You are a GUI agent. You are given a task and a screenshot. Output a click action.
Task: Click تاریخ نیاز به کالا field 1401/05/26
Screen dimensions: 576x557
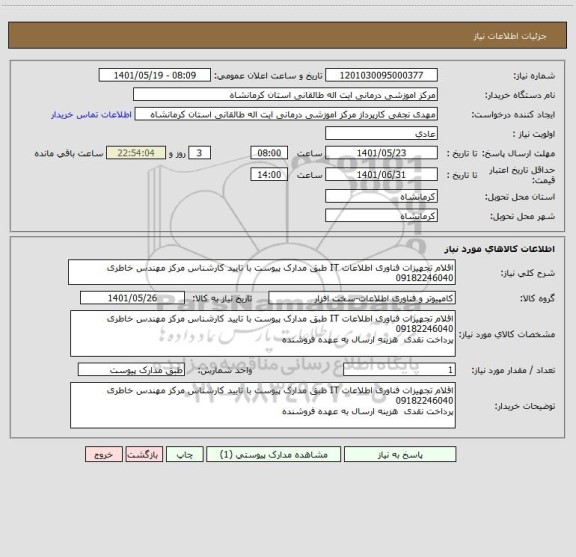[132, 298]
